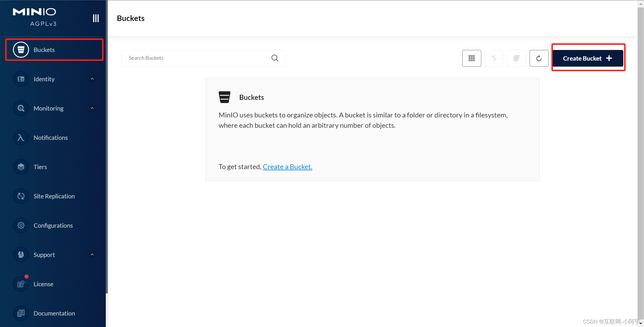The width and height of the screenshot is (644, 327).
Task: Click the grid view select-multiple icon
Action: [x=471, y=58]
